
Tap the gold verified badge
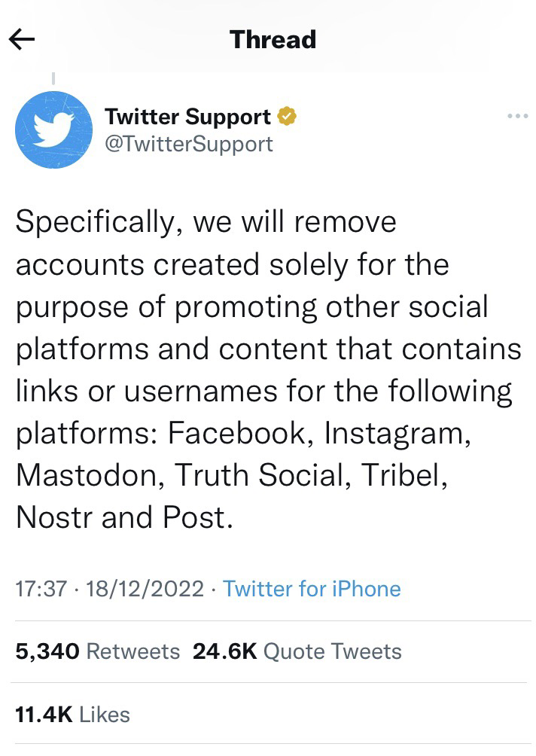[287, 116]
